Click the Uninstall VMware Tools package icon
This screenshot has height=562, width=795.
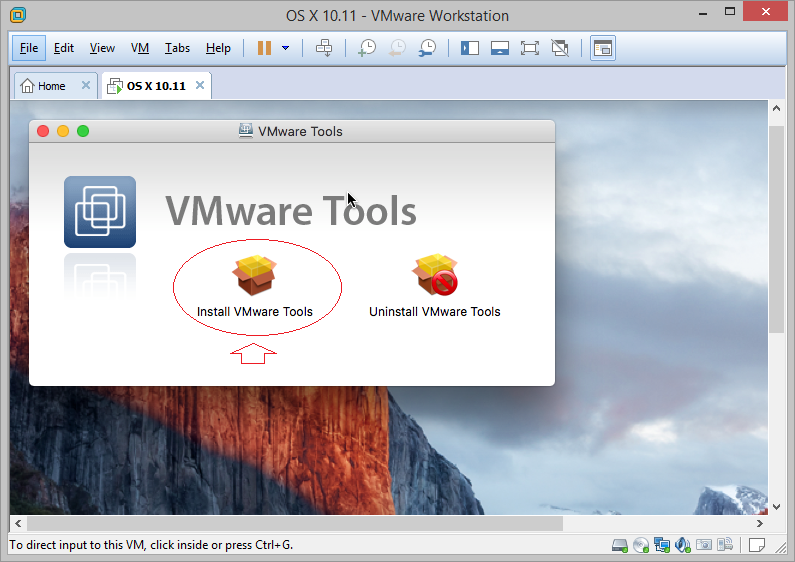[x=436, y=275]
